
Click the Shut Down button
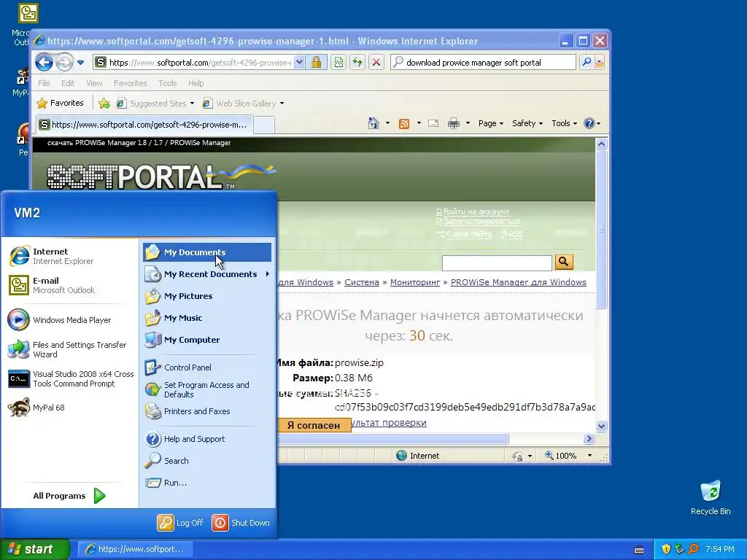click(x=241, y=523)
